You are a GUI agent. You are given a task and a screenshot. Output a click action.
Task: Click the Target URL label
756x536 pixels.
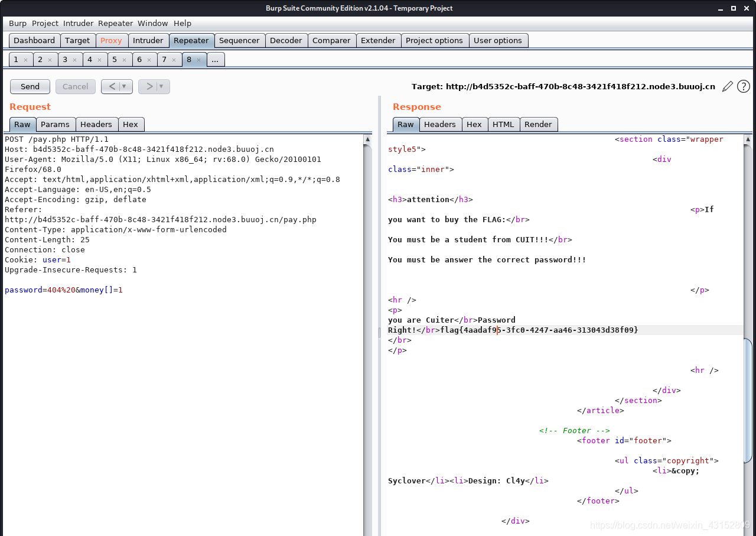pos(563,86)
